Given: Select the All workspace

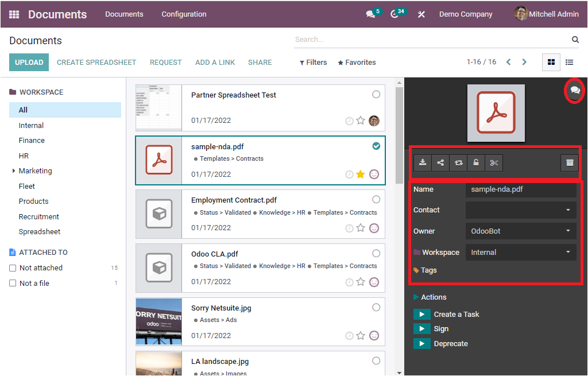Looking at the screenshot, I should coord(65,110).
